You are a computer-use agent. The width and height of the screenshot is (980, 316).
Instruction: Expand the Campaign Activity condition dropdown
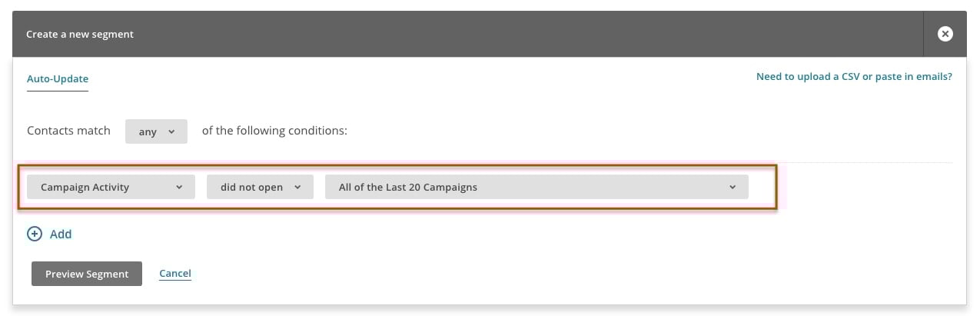point(111,187)
